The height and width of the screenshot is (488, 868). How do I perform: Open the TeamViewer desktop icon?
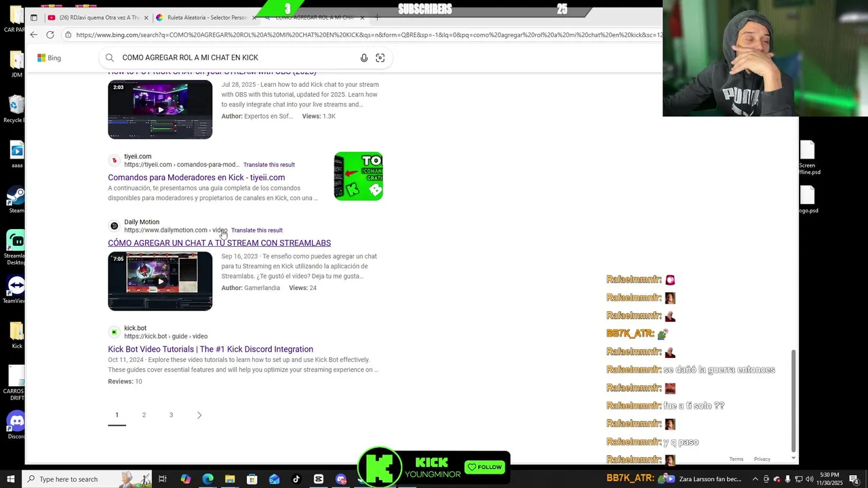[16, 289]
